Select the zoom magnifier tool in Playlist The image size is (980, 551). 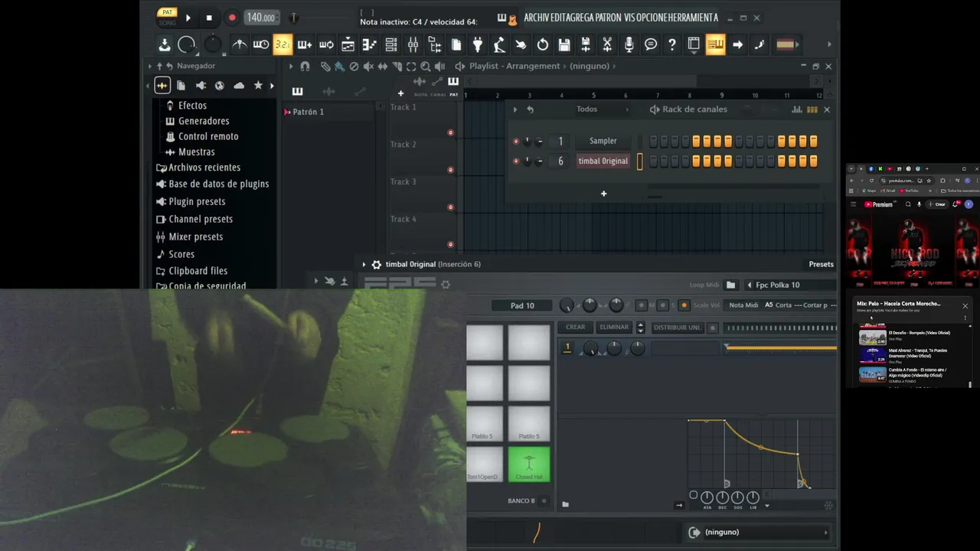pyautogui.click(x=426, y=67)
